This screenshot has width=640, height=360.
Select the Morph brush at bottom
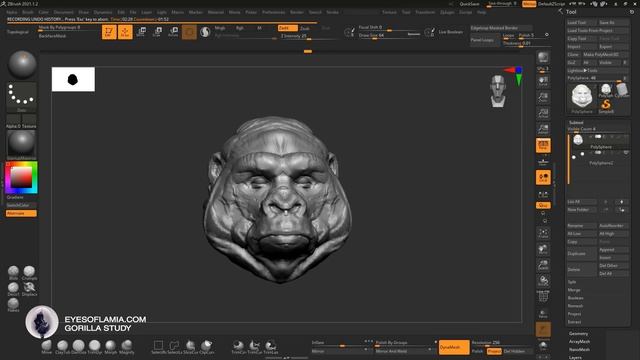point(111,346)
